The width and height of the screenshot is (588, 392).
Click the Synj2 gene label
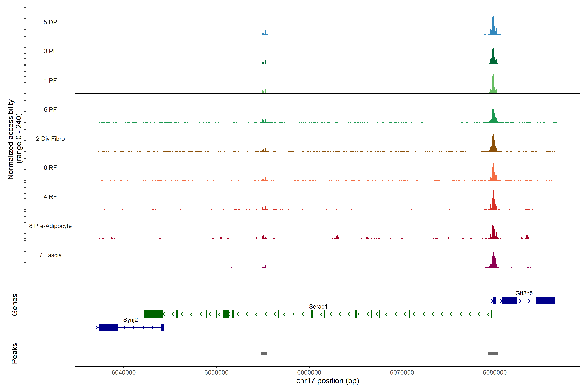pos(131,320)
